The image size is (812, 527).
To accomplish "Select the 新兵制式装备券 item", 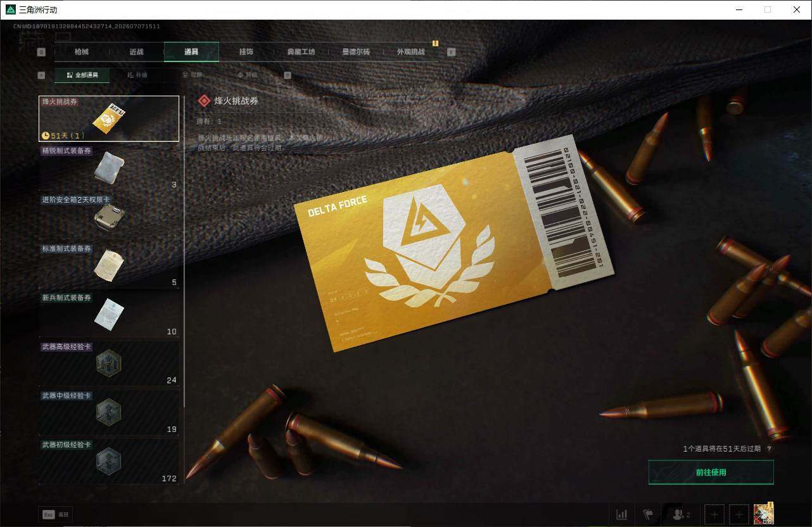I will coord(109,315).
